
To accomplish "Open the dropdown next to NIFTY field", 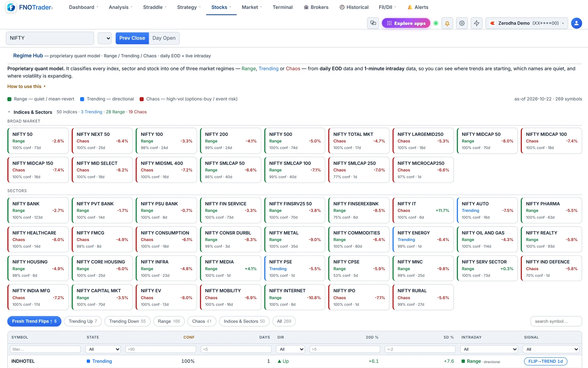I will point(105,38).
